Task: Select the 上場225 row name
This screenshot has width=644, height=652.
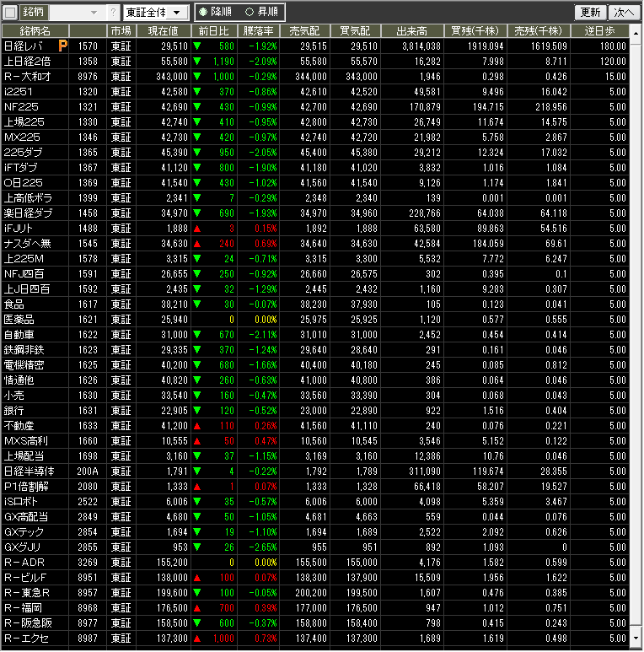Action: 24,122
